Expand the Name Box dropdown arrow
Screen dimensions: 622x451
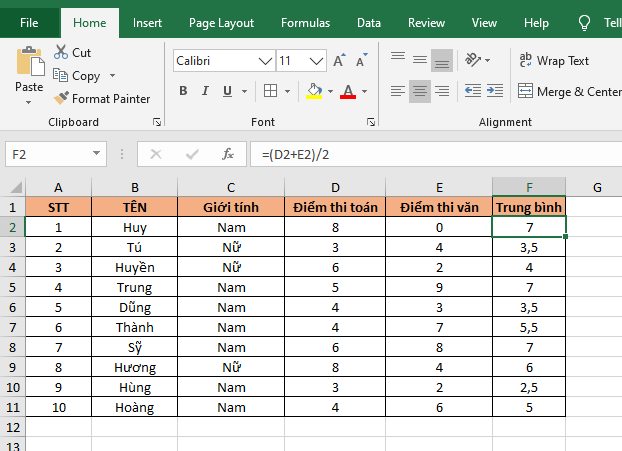[97, 155]
